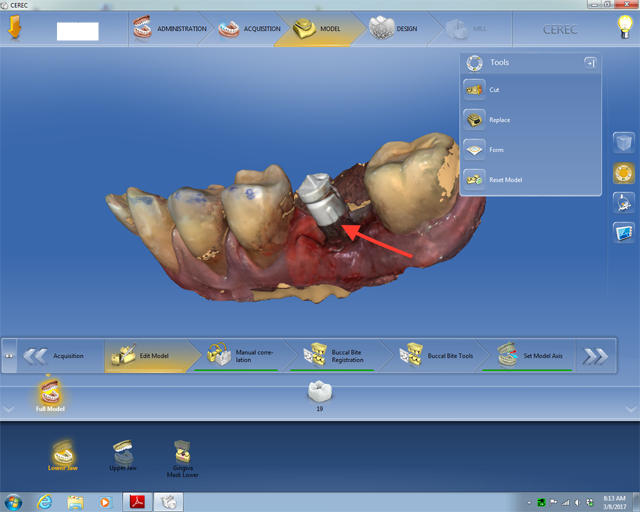Show the Gingiva Mask Lower
This screenshot has width=640, height=512.
[x=182, y=459]
